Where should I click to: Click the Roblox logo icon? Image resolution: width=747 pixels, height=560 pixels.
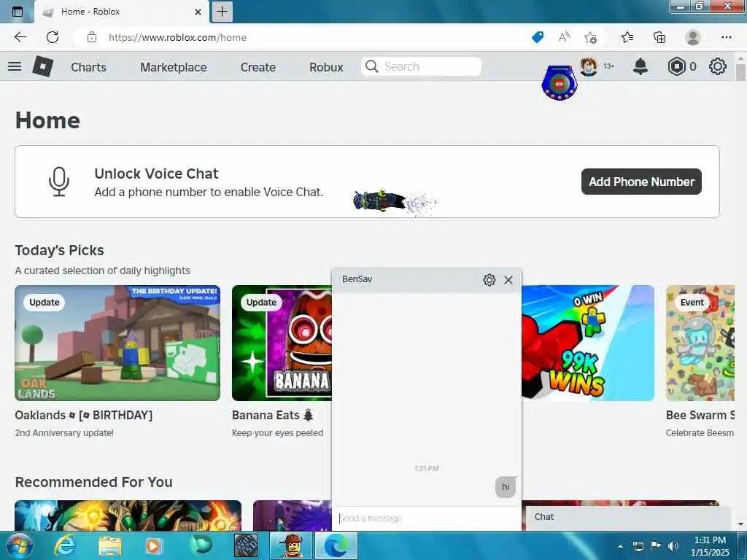[43, 66]
